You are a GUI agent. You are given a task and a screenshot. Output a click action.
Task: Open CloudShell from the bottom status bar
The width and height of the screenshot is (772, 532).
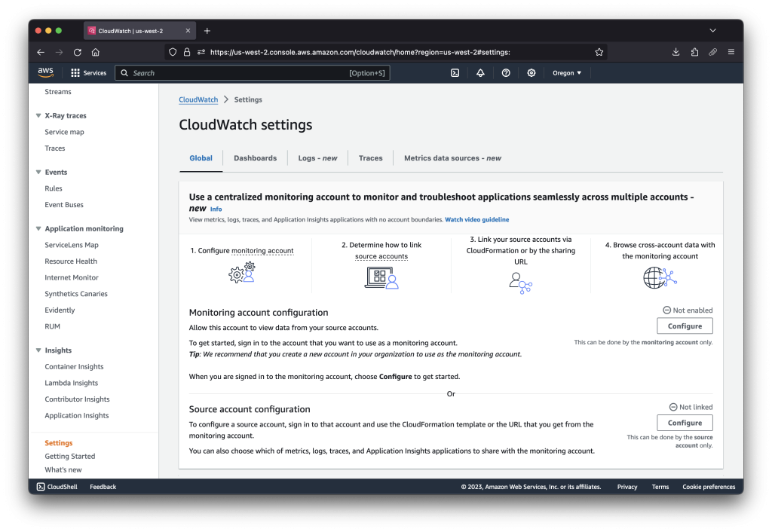(x=56, y=486)
